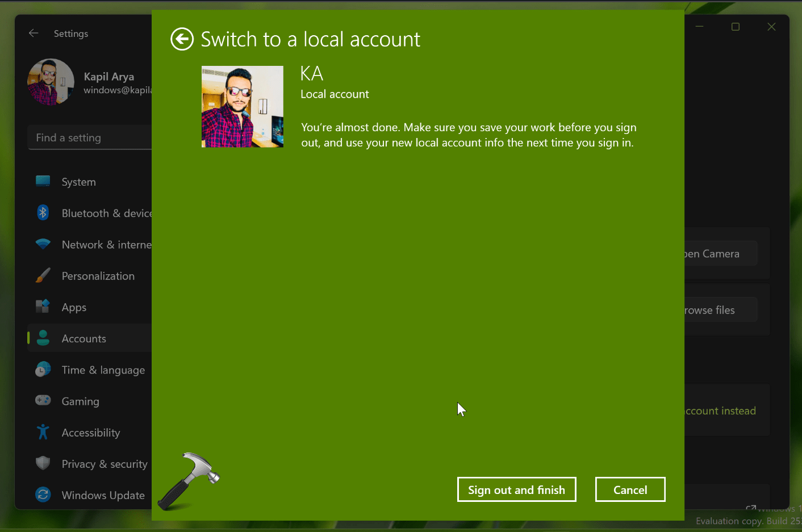Open Apps settings from sidebar
Screen dimensions: 802x532
tap(74, 307)
